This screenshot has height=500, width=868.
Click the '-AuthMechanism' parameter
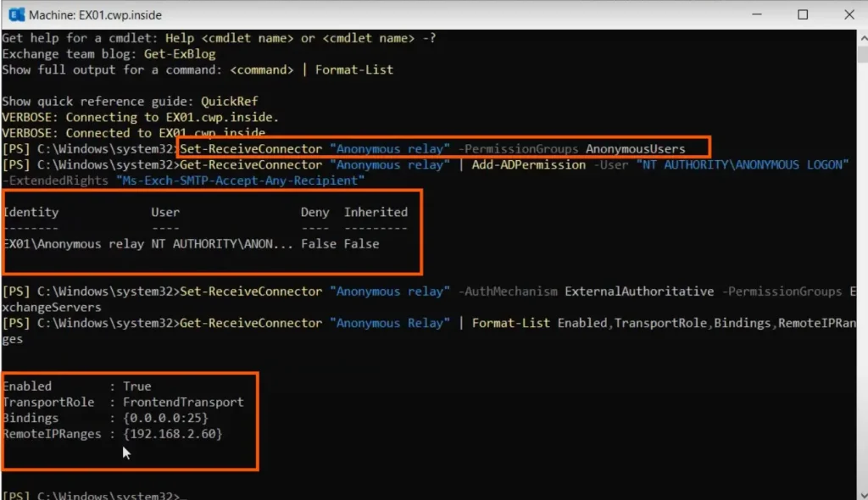click(508, 292)
